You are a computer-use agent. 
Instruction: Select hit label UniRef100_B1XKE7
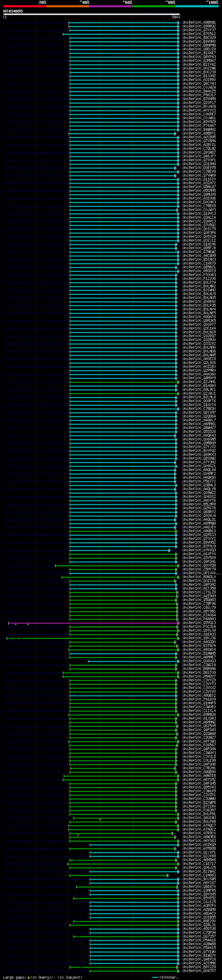[x=199, y=53]
